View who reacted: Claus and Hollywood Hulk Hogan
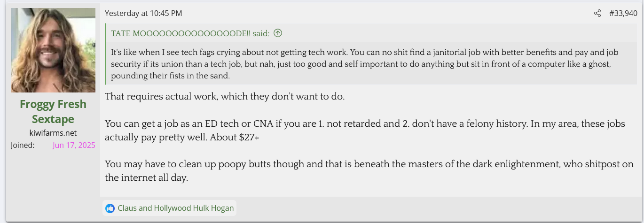The image size is (644, 223). (x=175, y=208)
